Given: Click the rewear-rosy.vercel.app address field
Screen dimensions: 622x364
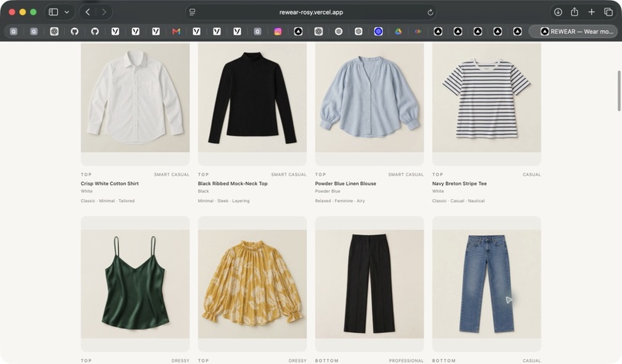Looking at the screenshot, I should pos(311,12).
